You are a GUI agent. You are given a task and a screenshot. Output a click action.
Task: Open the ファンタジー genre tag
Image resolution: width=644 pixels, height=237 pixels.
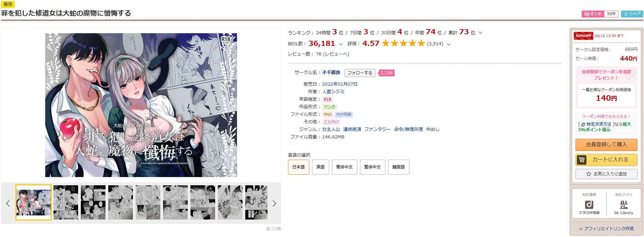click(377, 129)
